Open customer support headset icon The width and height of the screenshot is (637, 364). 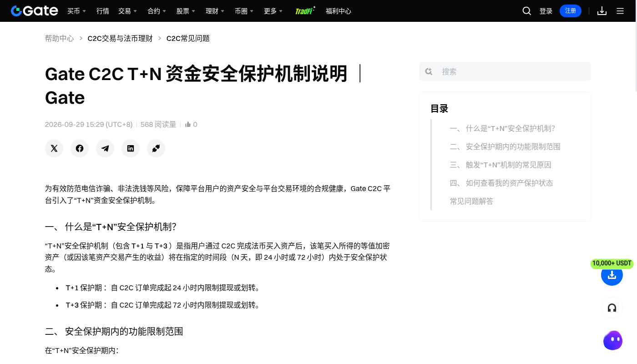tap(612, 308)
